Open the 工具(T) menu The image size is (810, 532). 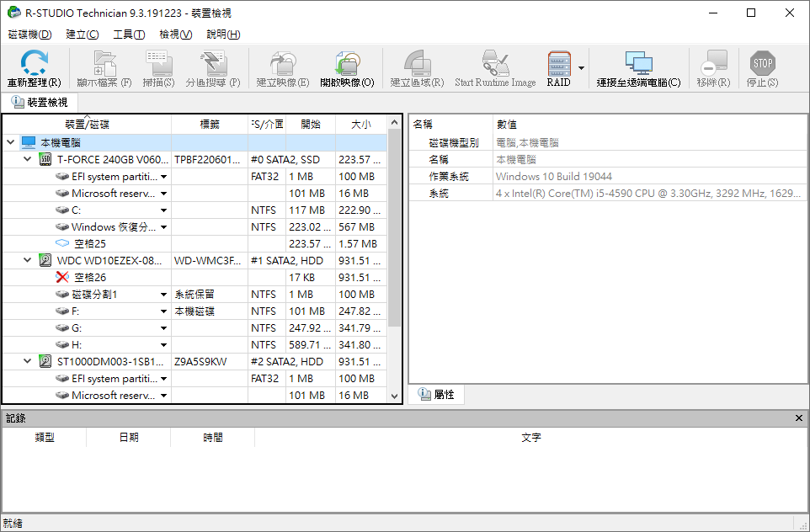129,34
